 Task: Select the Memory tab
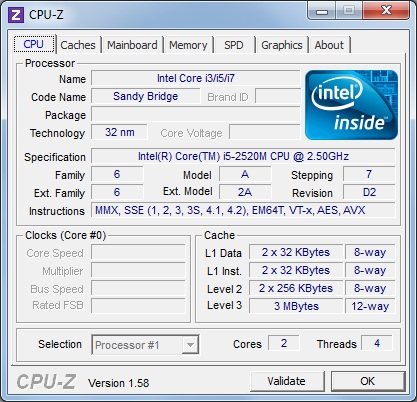click(x=188, y=45)
